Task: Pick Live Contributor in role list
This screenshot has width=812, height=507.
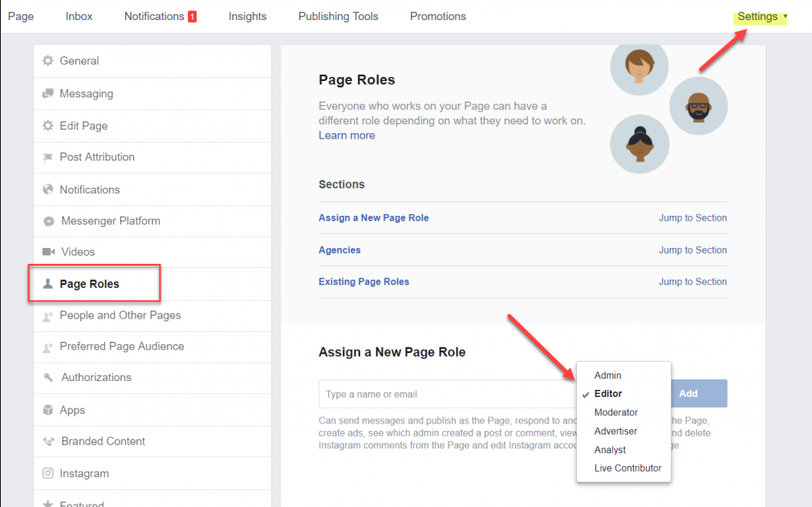Action: tap(627, 468)
